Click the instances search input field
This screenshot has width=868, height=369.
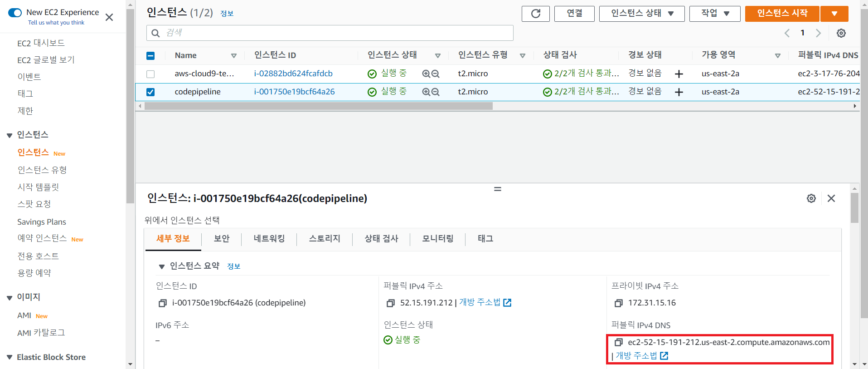tap(330, 33)
